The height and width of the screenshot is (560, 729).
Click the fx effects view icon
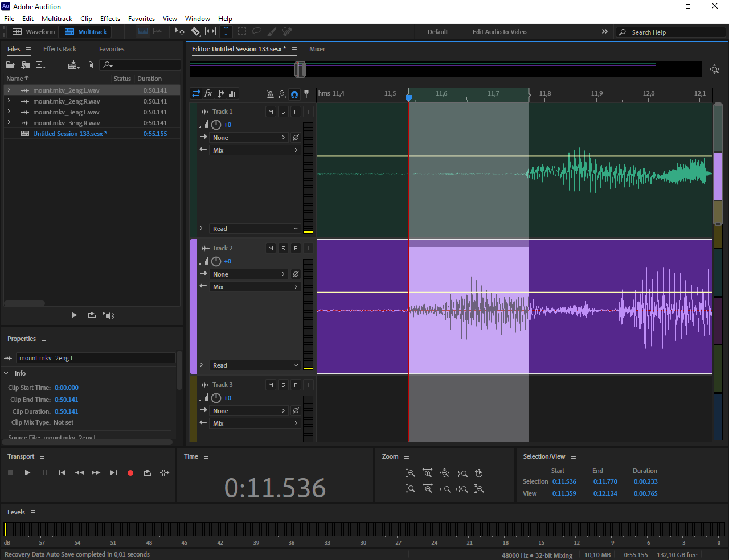208,94
